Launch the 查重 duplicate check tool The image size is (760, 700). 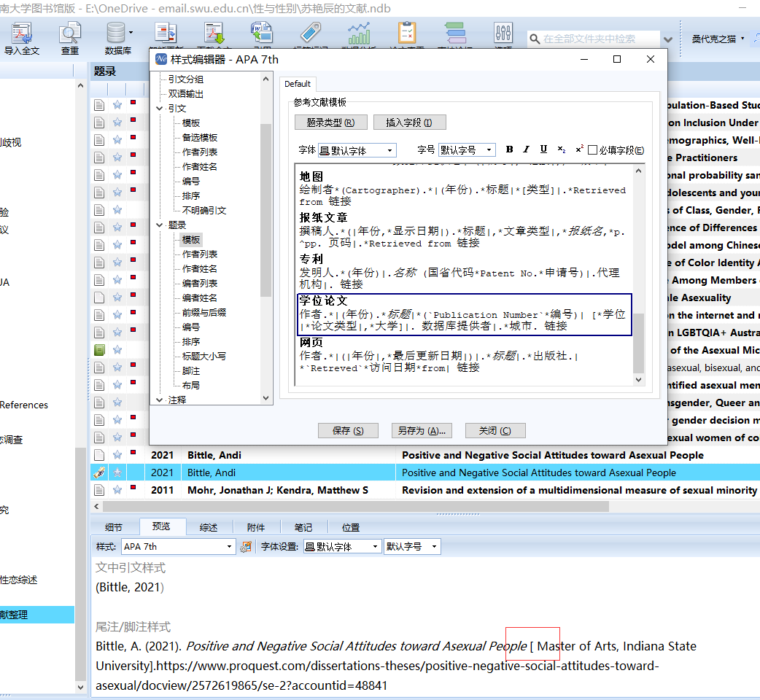pyautogui.click(x=70, y=38)
